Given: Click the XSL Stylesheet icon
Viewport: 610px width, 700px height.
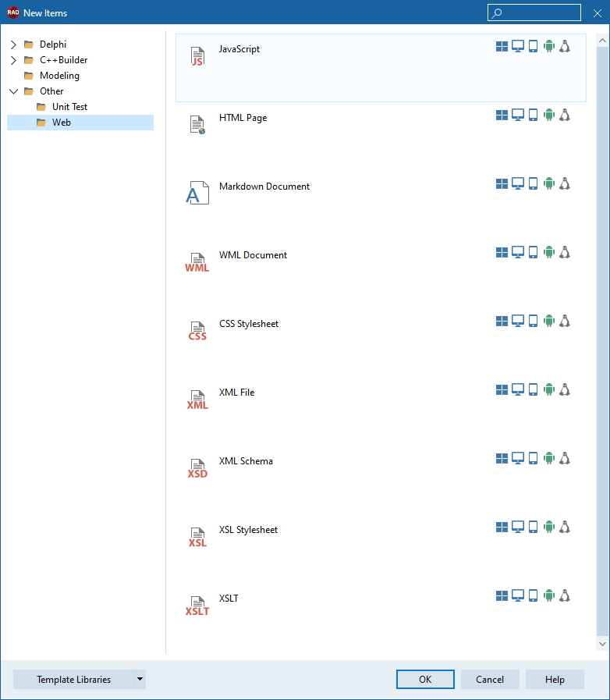Looking at the screenshot, I should [197, 537].
